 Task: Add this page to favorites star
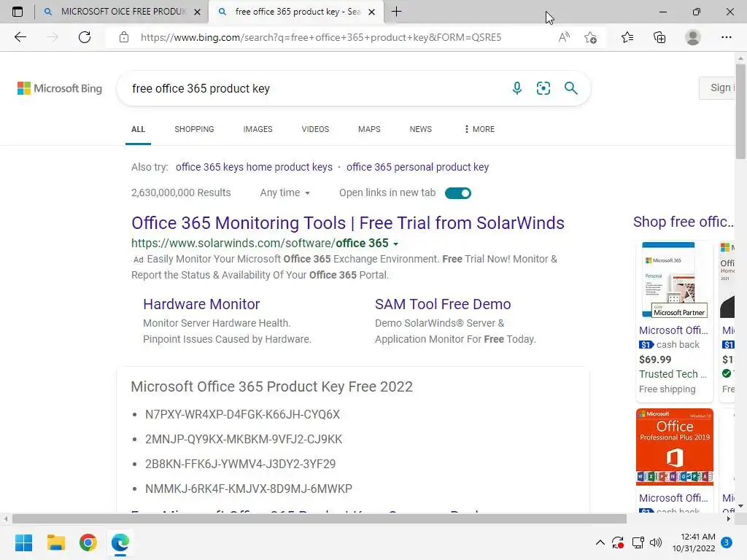(591, 37)
